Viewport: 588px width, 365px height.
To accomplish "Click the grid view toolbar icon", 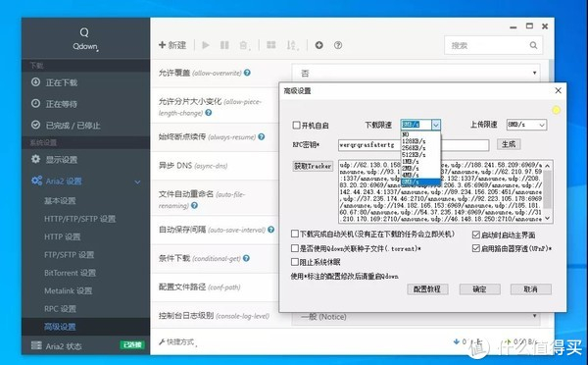I will point(271,45).
